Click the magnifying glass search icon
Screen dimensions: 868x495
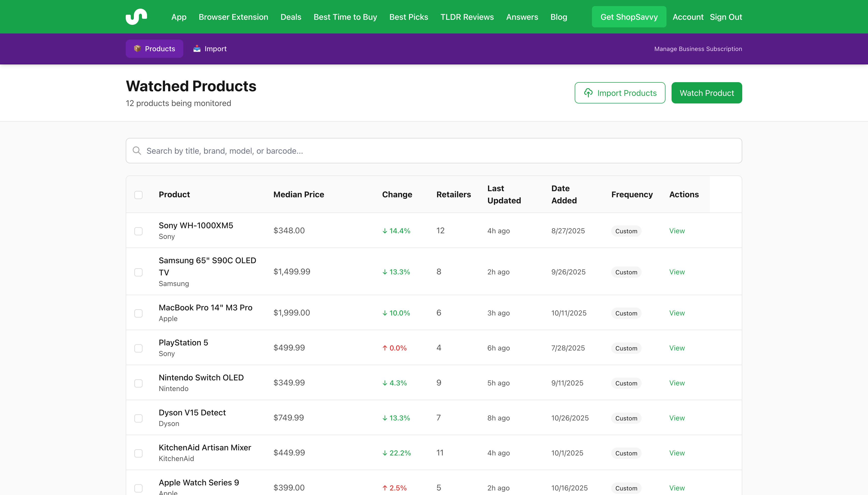click(x=137, y=150)
